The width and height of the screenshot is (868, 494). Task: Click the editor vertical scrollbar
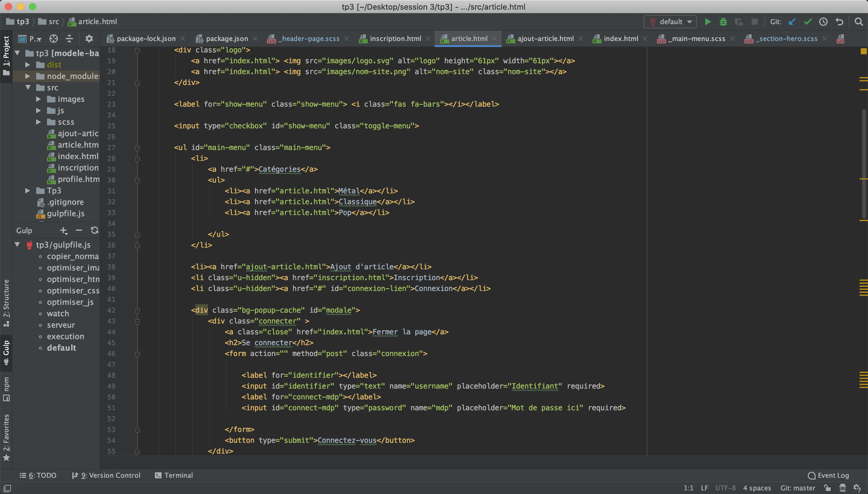coord(864,163)
